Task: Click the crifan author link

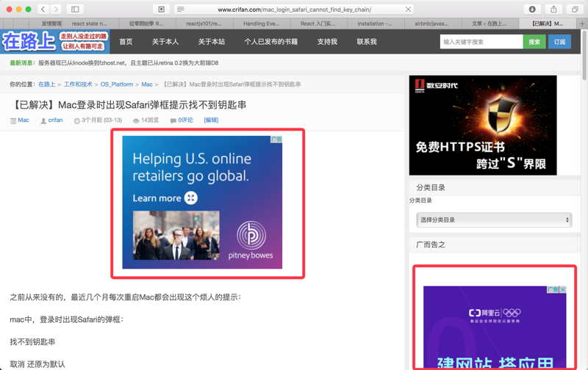Action: (55, 120)
